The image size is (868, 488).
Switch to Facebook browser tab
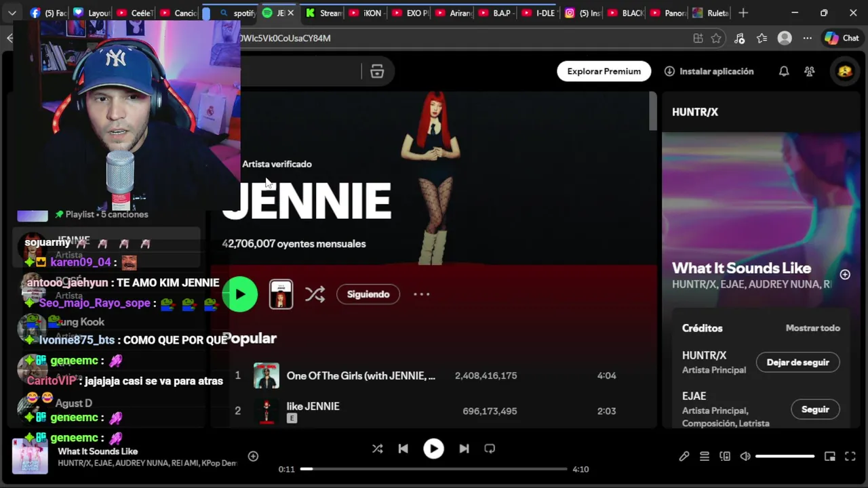[x=47, y=13]
